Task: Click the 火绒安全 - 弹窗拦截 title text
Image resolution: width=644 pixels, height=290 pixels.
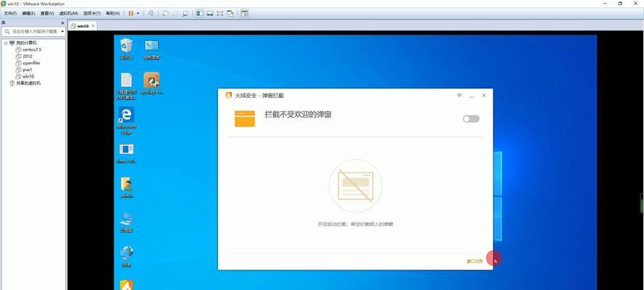Action: pyautogui.click(x=259, y=95)
